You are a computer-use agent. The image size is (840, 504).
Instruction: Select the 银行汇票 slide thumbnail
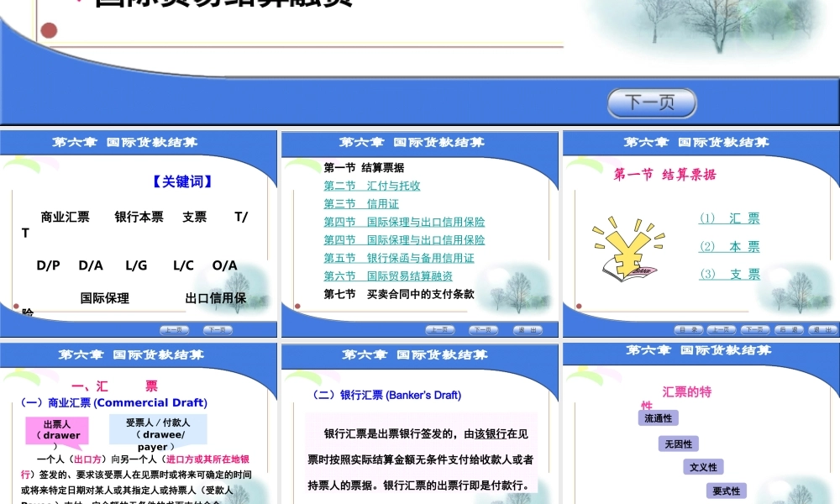[420, 420]
